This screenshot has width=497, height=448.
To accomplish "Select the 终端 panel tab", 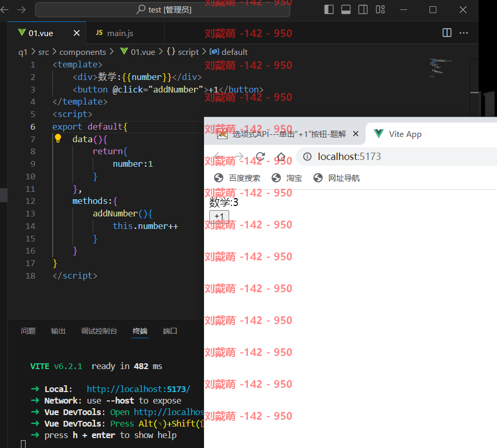I will [140, 331].
